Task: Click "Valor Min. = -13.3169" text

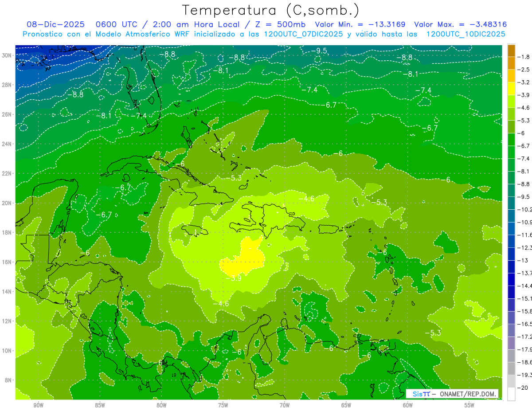Action: [361, 25]
